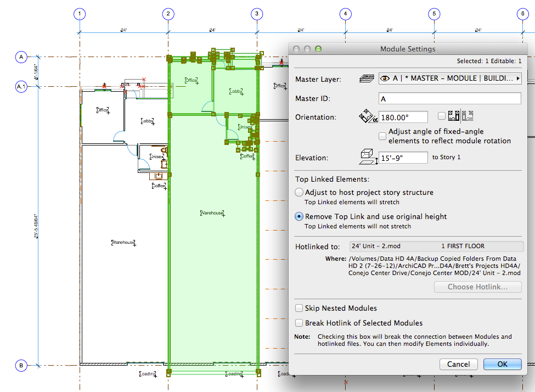The width and height of the screenshot is (535, 392).
Task: Select the left mirror orientation icon
Action: tap(453, 116)
